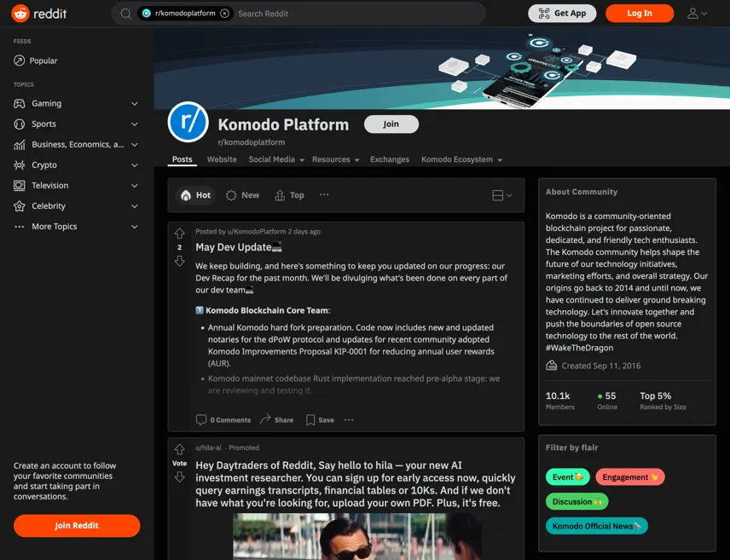
Task: Click the Join Reddit button
Action: [x=77, y=526]
